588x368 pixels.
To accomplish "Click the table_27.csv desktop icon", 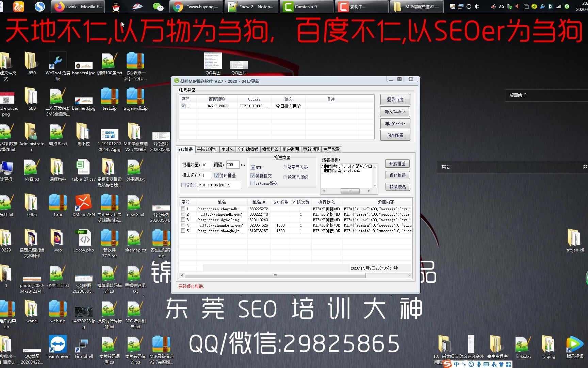I will click(x=84, y=170).
